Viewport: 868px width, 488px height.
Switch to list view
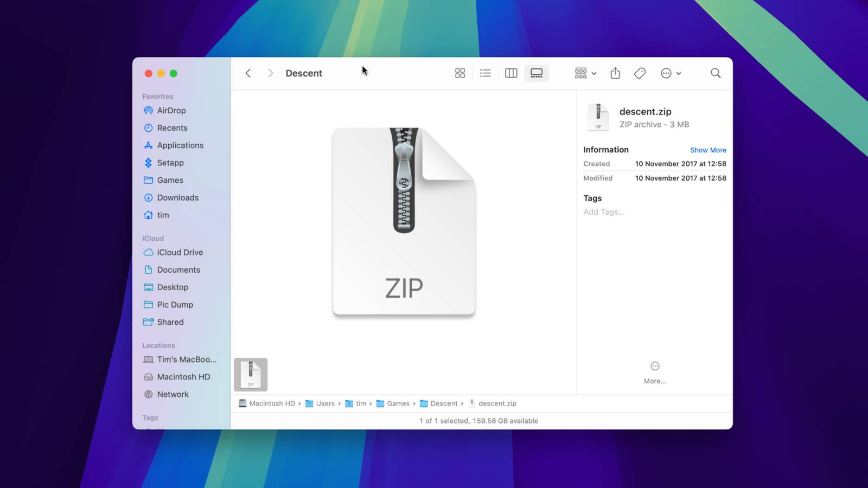pos(485,73)
